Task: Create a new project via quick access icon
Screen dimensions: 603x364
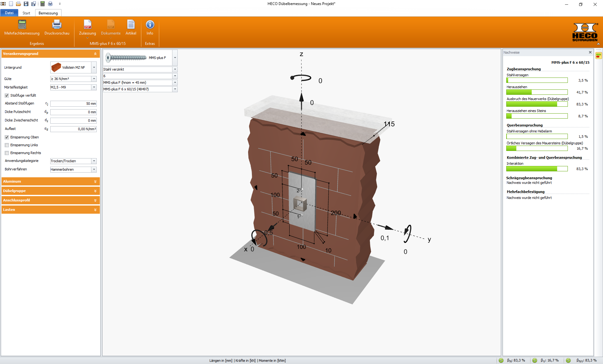Action: click(x=11, y=4)
